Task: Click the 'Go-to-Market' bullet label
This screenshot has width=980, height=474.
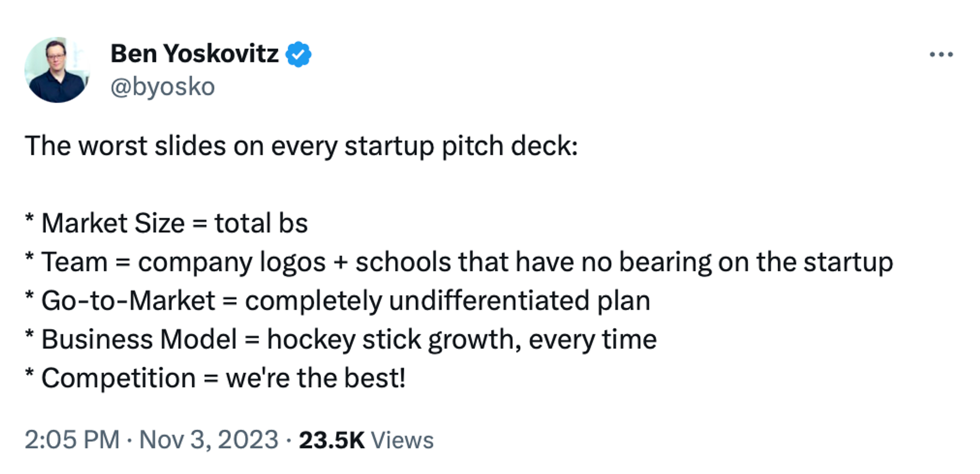Action: point(128,301)
